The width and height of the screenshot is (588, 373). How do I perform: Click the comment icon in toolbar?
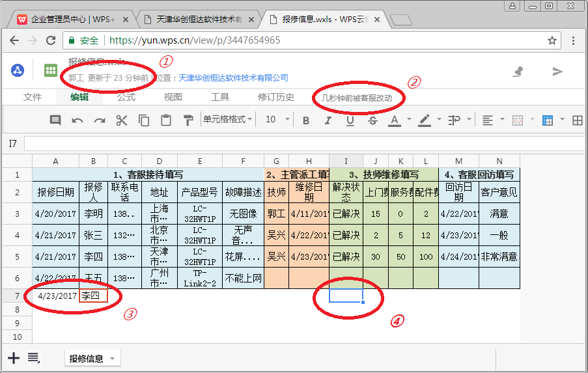[55, 120]
